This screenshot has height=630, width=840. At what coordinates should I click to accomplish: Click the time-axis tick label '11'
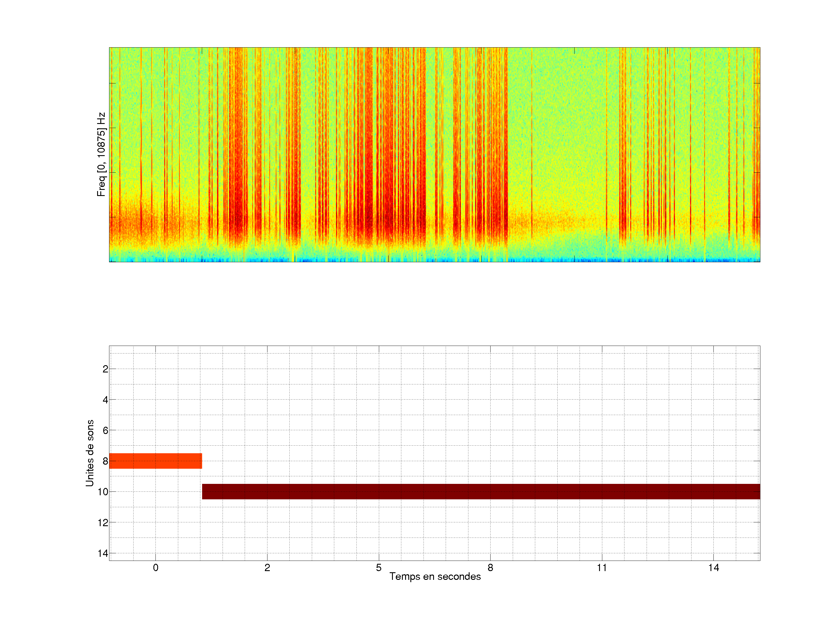tap(602, 568)
